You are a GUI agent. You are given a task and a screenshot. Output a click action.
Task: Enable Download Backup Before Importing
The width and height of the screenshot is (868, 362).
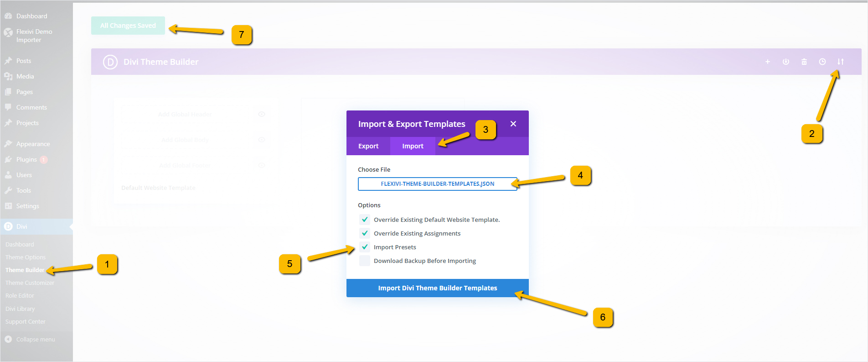pyautogui.click(x=365, y=261)
